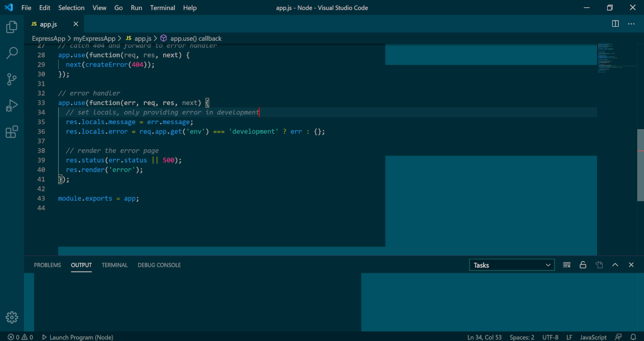Image resolution: width=644 pixels, height=341 pixels.
Task: Click the ExpressApp breadcrumb
Action: click(x=49, y=39)
